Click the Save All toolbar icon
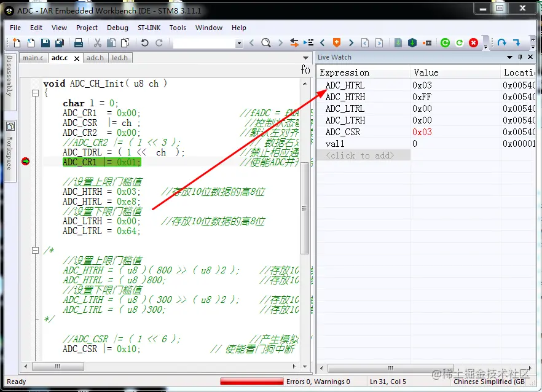The height and width of the screenshot is (392, 542). point(60,42)
